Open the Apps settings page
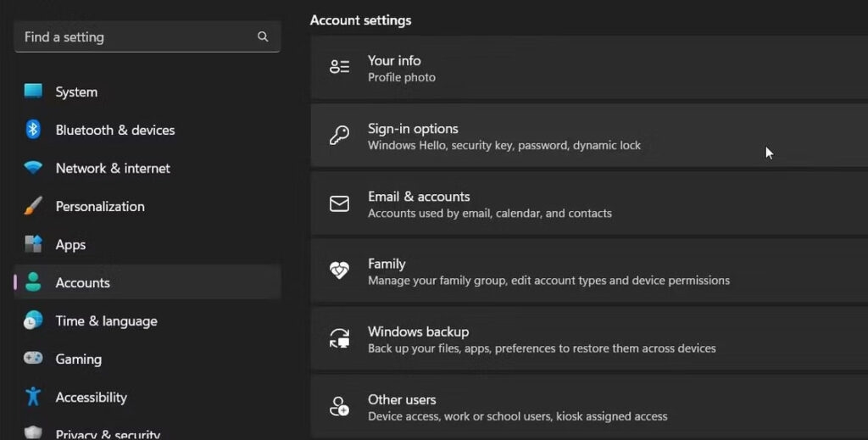This screenshot has height=440, width=868. coord(147,244)
